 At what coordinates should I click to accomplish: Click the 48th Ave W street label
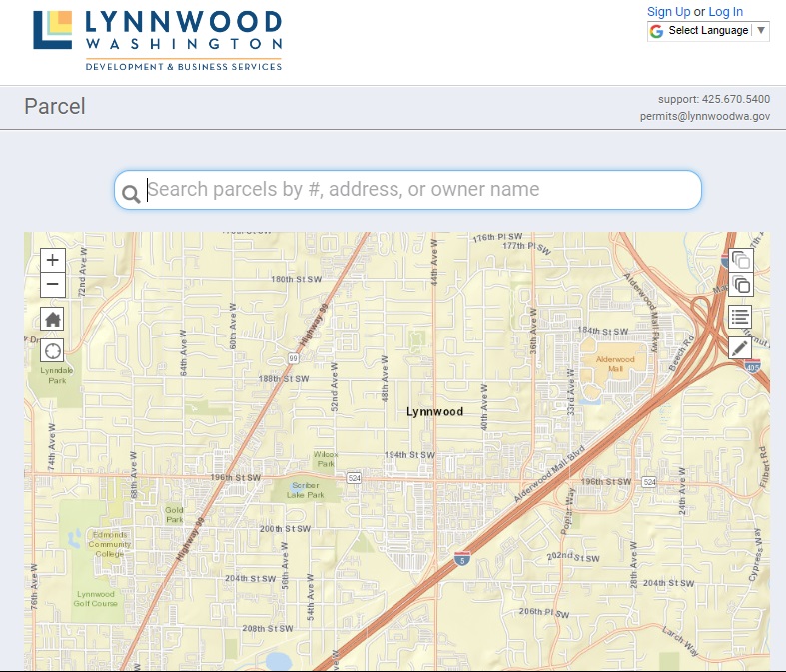pos(384,378)
